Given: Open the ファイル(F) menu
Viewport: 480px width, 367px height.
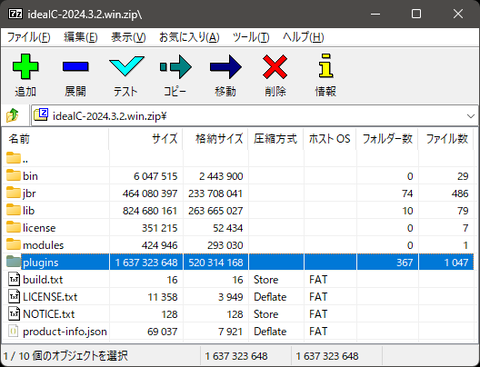Looking at the screenshot, I should (29, 37).
